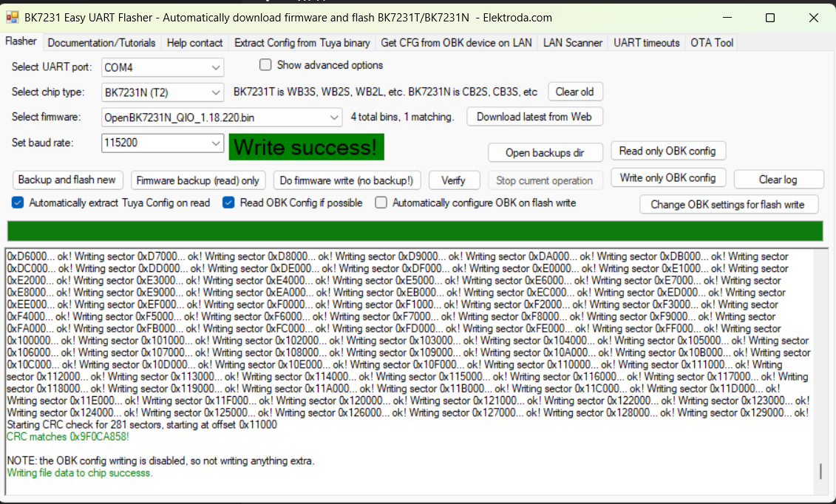This screenshot has width=836, height=504.
Task: Switch to the LAN Scanner tab
Action: 573,43
